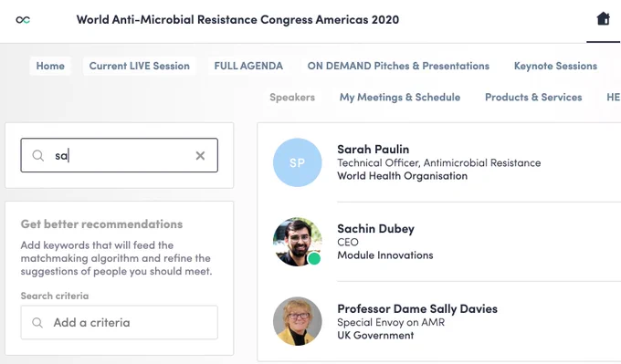Image resolution: width=621 pixels, height=364 pixels.
Task: Open Sarah Paulin's name link
Action: (374, 150)
